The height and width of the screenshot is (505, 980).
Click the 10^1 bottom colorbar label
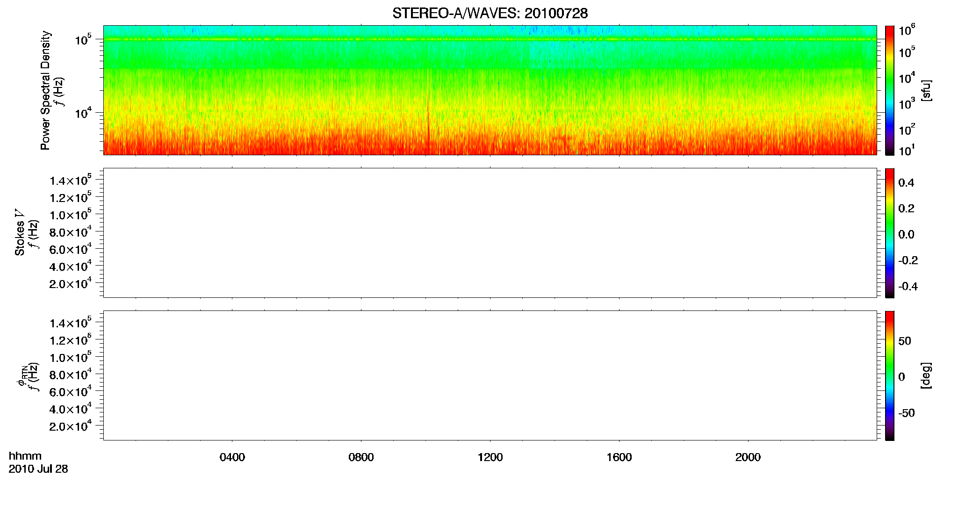(x=907, y=150)
